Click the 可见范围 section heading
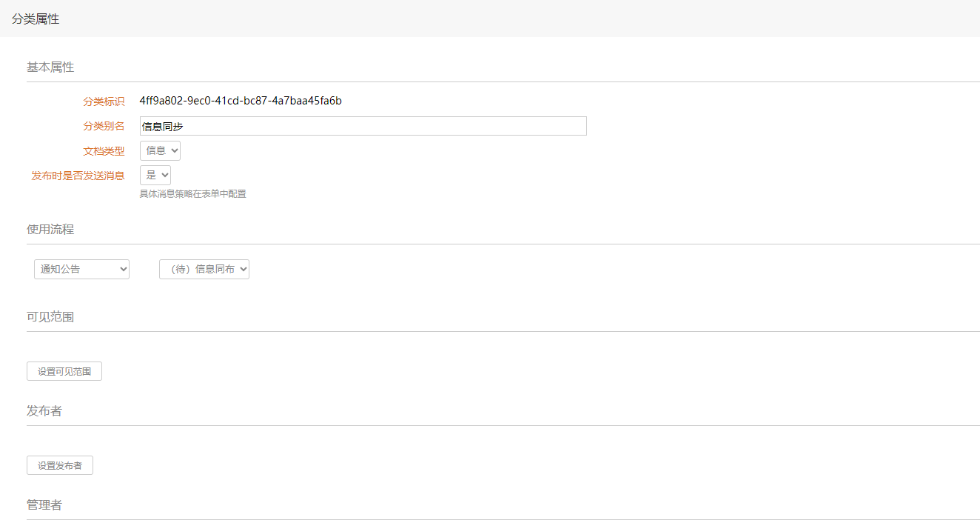 pyautogui.click(x=50, y=316)
